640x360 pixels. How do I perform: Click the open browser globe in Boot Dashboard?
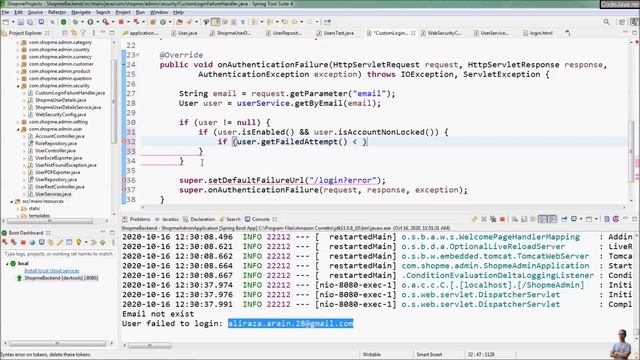pos(32,242)
